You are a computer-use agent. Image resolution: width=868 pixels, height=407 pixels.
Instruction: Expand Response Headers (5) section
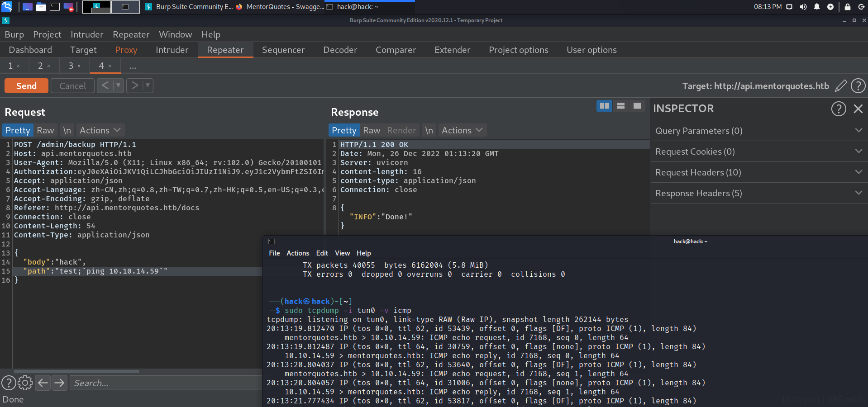(759, 193)
